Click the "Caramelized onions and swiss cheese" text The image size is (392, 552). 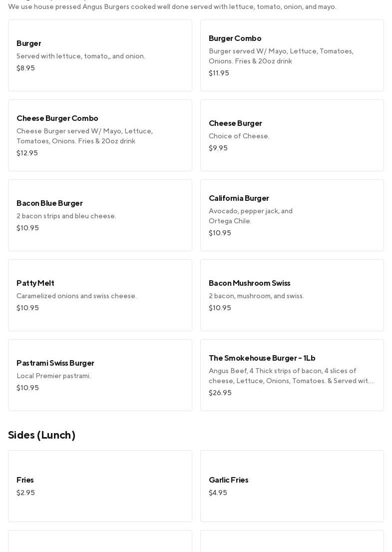pos(76,296)
